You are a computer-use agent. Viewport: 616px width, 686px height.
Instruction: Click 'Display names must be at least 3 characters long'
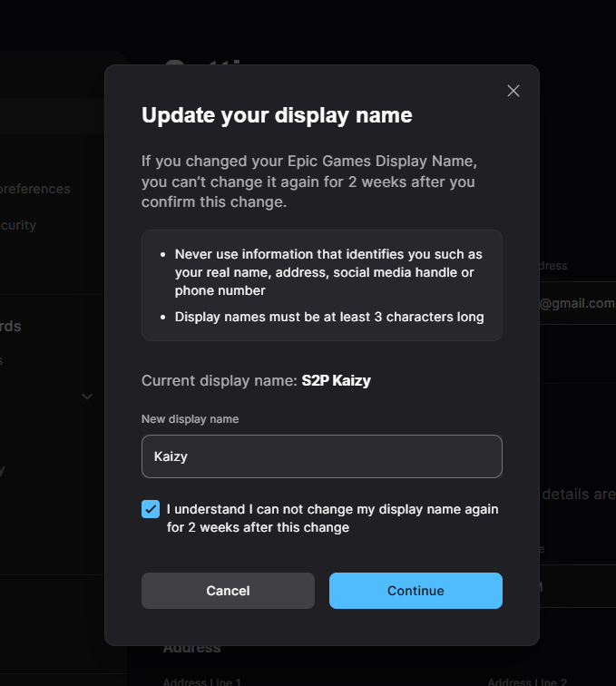(329, 317)
